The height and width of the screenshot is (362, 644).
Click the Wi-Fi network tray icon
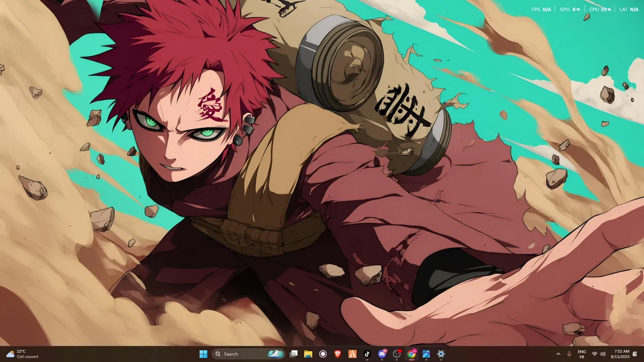pos(595,354)
